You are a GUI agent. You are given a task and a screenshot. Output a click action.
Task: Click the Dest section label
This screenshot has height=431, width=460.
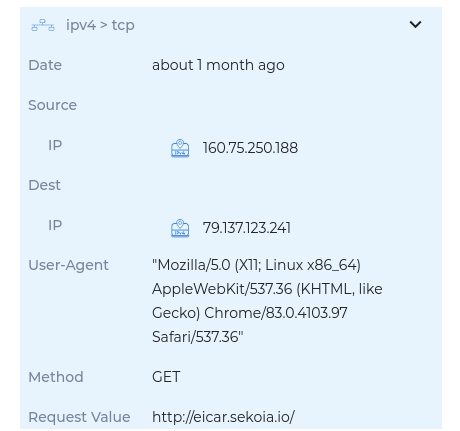tap(44, 185)
